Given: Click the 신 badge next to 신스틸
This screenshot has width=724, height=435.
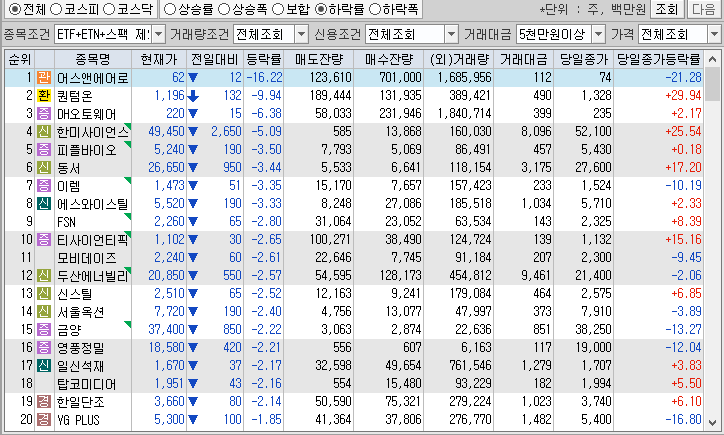Looking at the screenshot, I should [x=44, y=294].
